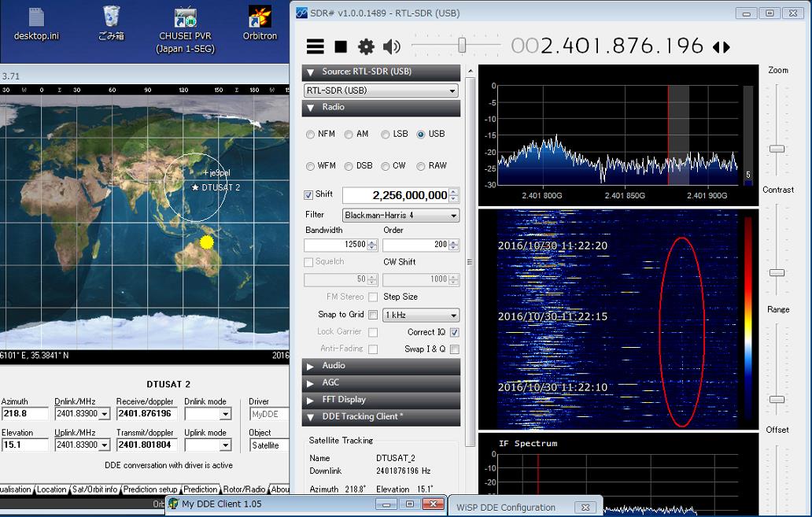Viewport: 812px width, 517px height.
Task: Launch the Orbitron desktop shortcut
Action: (260, 24)
